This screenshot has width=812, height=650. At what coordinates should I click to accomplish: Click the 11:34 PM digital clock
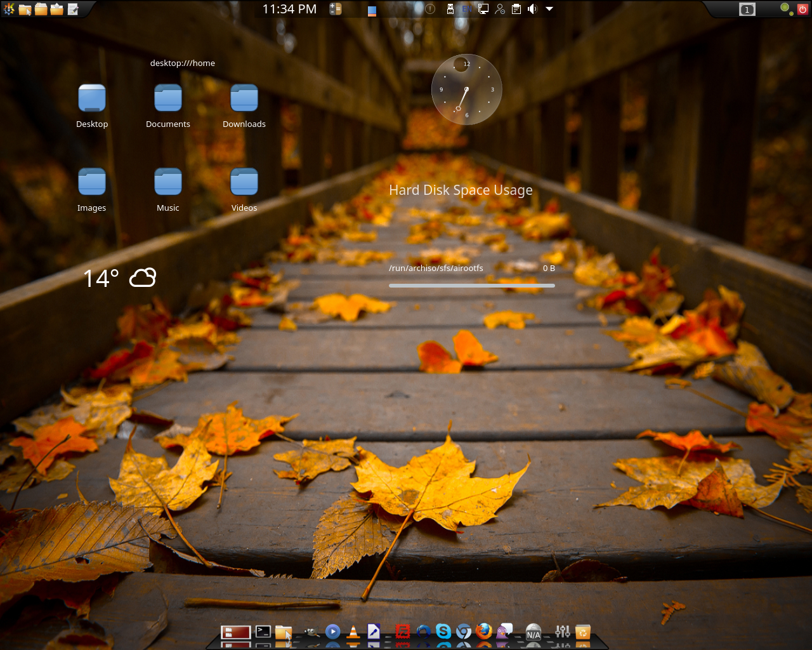[289, 9]
